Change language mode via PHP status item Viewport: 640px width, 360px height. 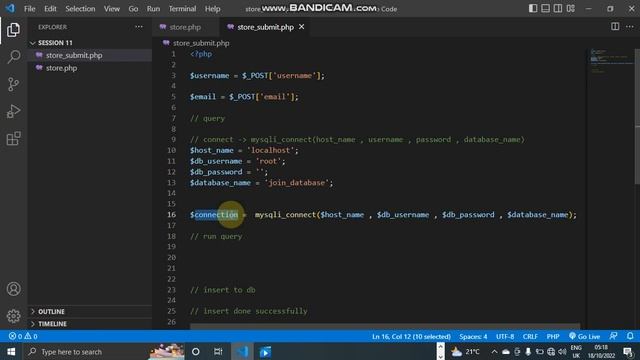point(553,336)
